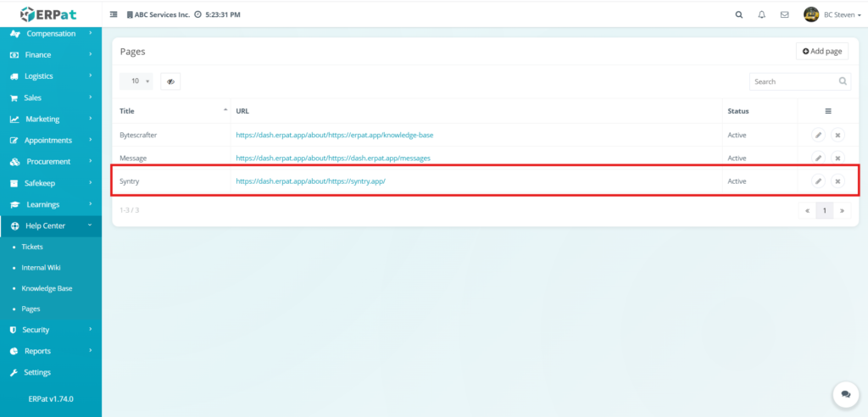
Task: Edit the Message page with the pencil icon
Action: tap(818, 158)
